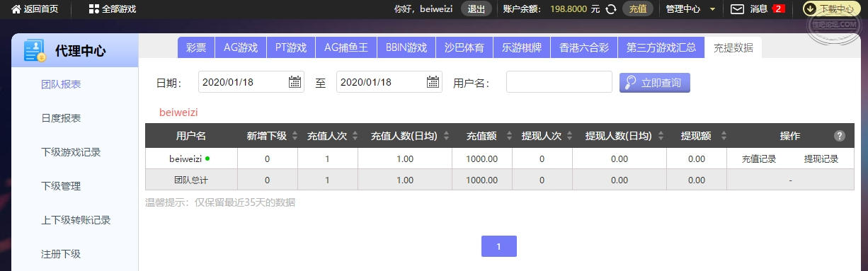Open 注册下级 in the sidebar
The image size is (868, 271).
tap(61, 254)
